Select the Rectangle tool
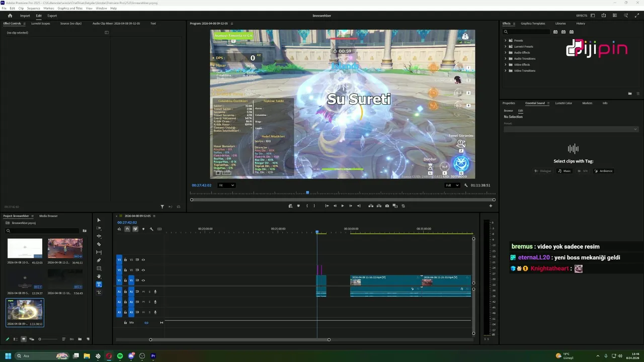Viewport: 644px width, 362px height. point(99,268)
